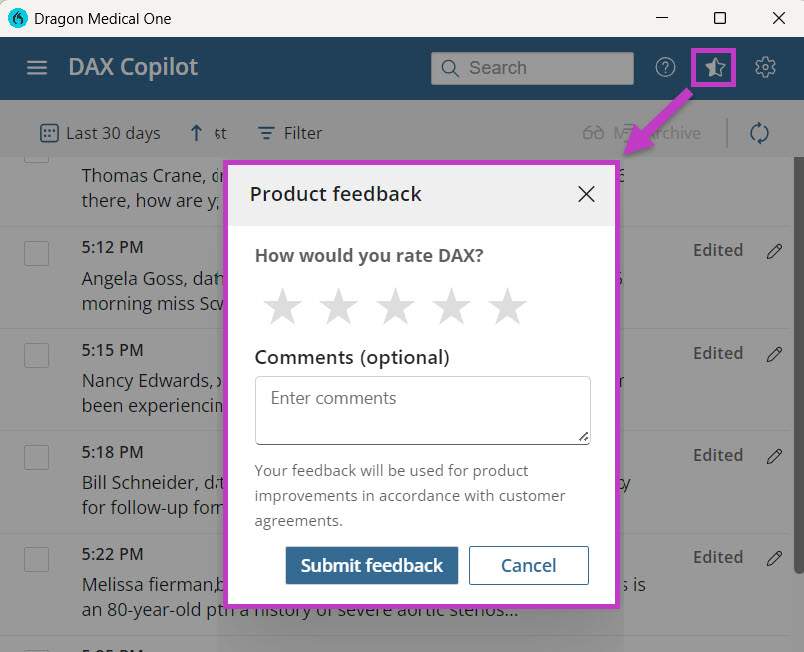Open DAX Copilot settings gear
The width and height of the screenshot is (804, 652).
click(765, 67)
